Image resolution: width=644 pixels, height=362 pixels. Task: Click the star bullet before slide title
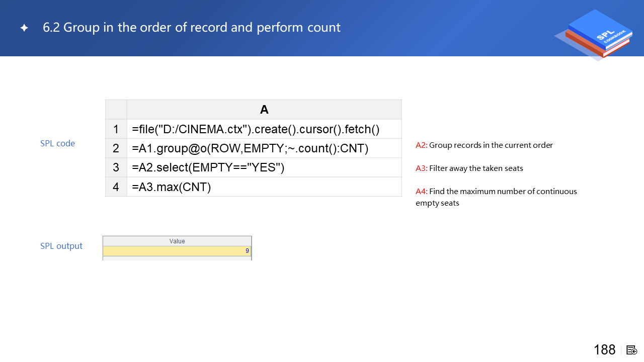click(x=24, y=28)
